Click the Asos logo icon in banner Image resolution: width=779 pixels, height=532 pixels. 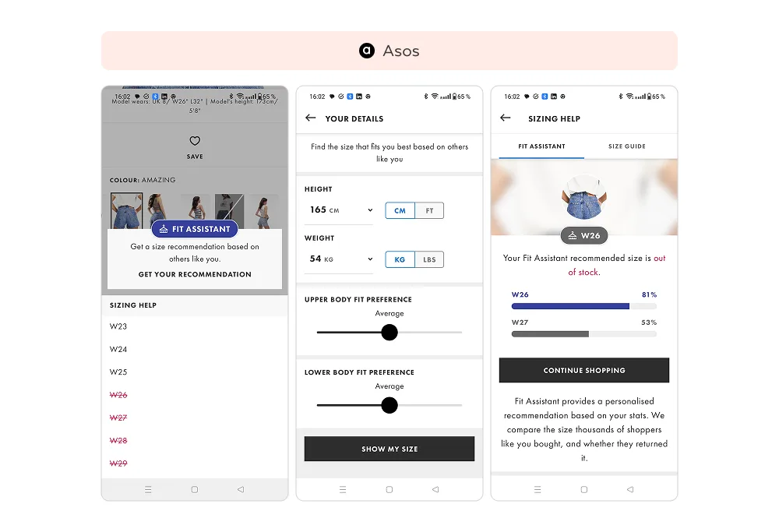(x=367, y=50)
